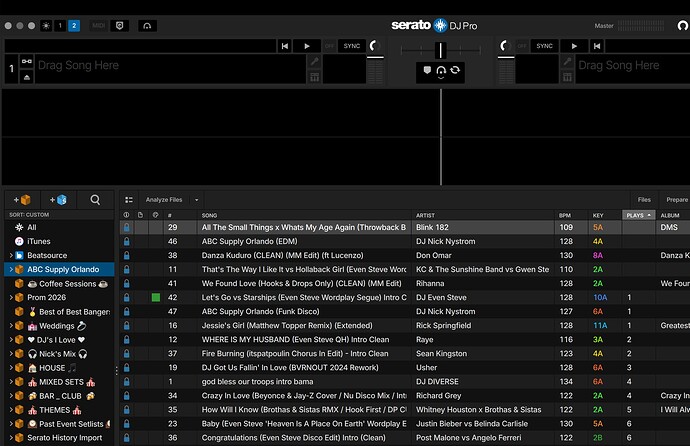Switch to layout 1 button

60,26
